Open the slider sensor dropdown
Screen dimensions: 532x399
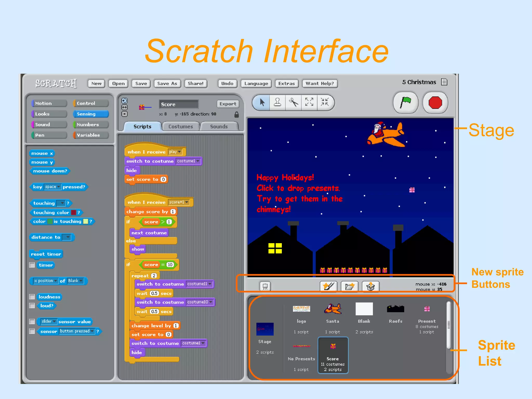(49, 322)
